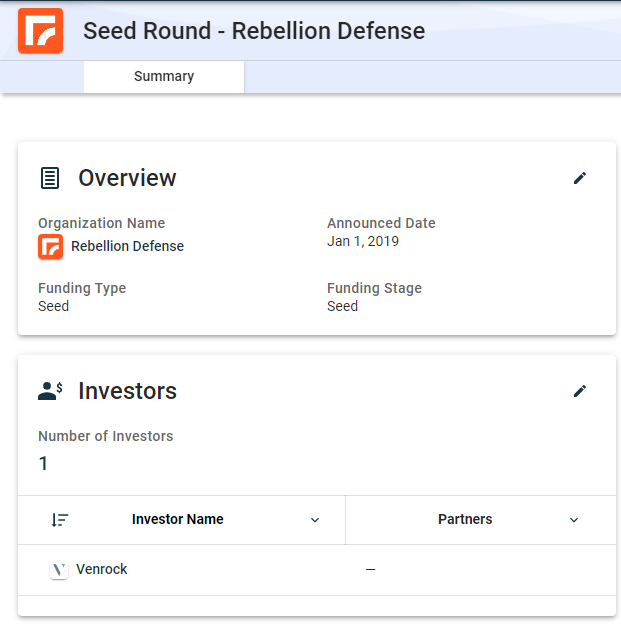Select the Funding Type value Seed
The width and height of the screenshot is (621, 624).
[53, 306]
